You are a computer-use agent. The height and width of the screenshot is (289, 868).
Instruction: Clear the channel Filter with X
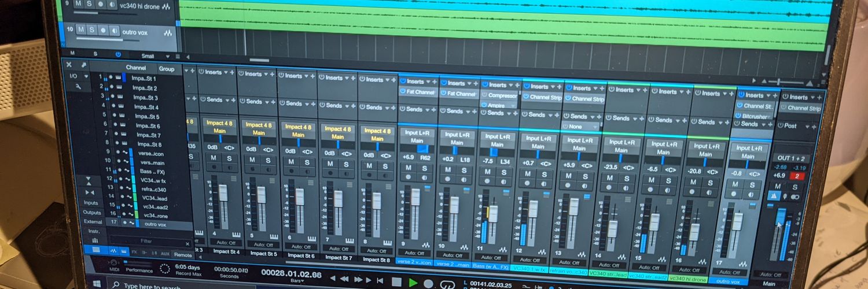[187, 244]
